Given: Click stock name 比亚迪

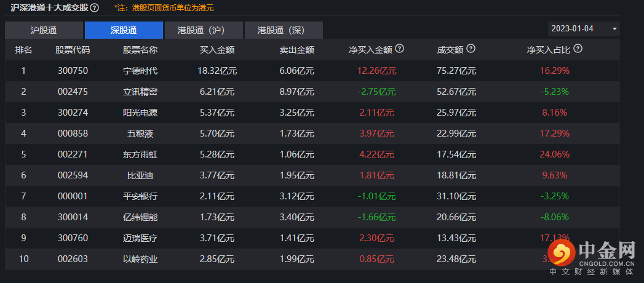Looking at the screenshot, I should (140, 175).
